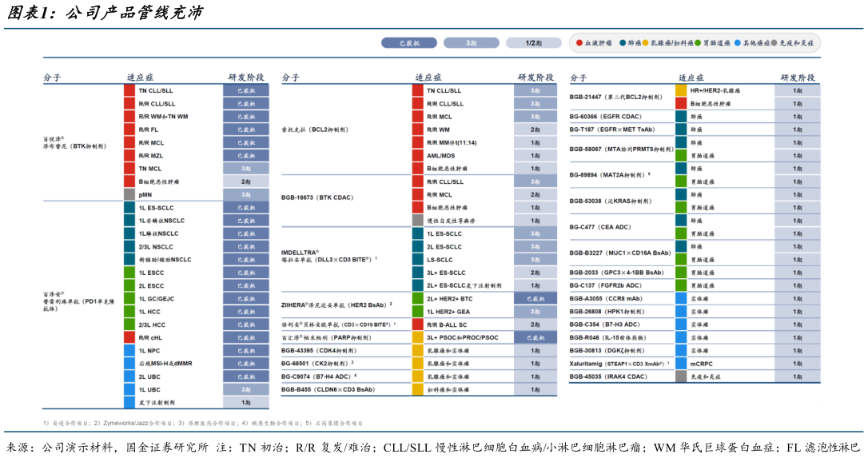Viewport: 868px width, 458px height.
Task: Click the 1L UBC indication
Action: (x=149, y=389)
